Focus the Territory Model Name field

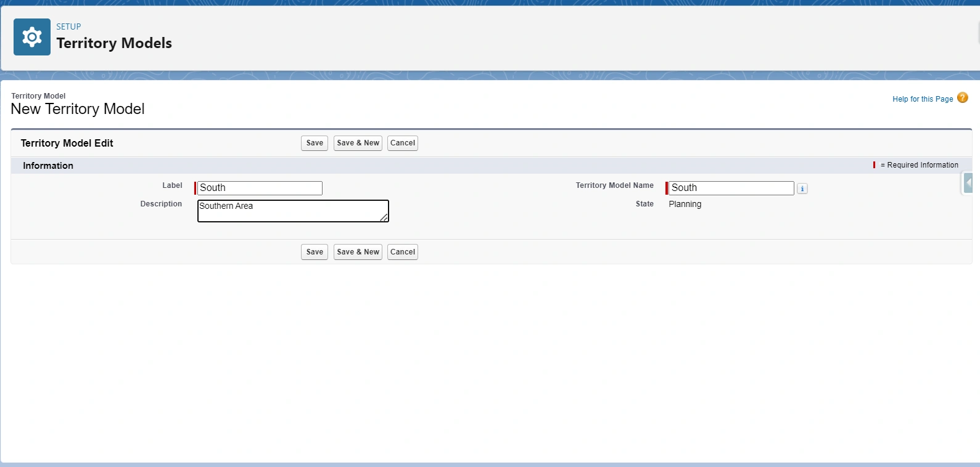point(731,188)
